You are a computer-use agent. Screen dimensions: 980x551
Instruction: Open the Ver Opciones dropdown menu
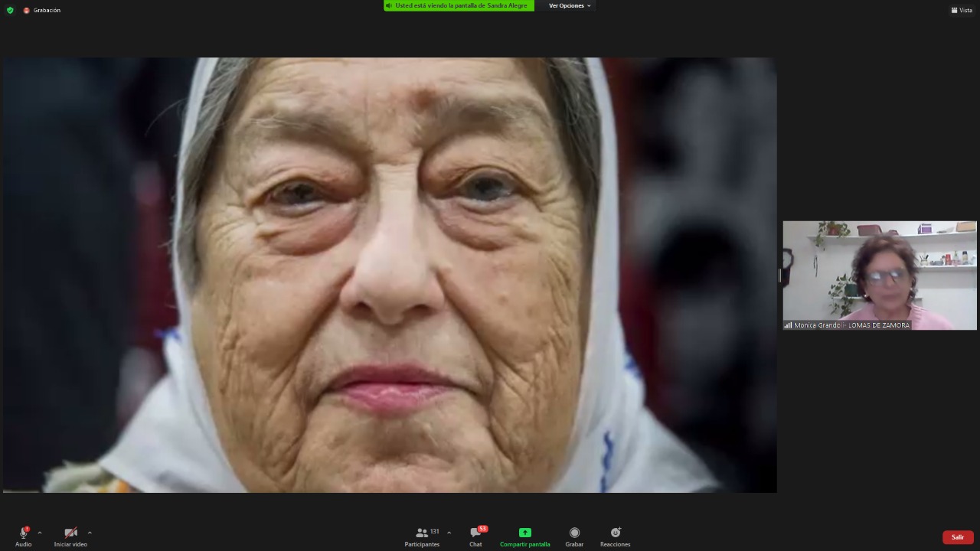click(570, 5)
